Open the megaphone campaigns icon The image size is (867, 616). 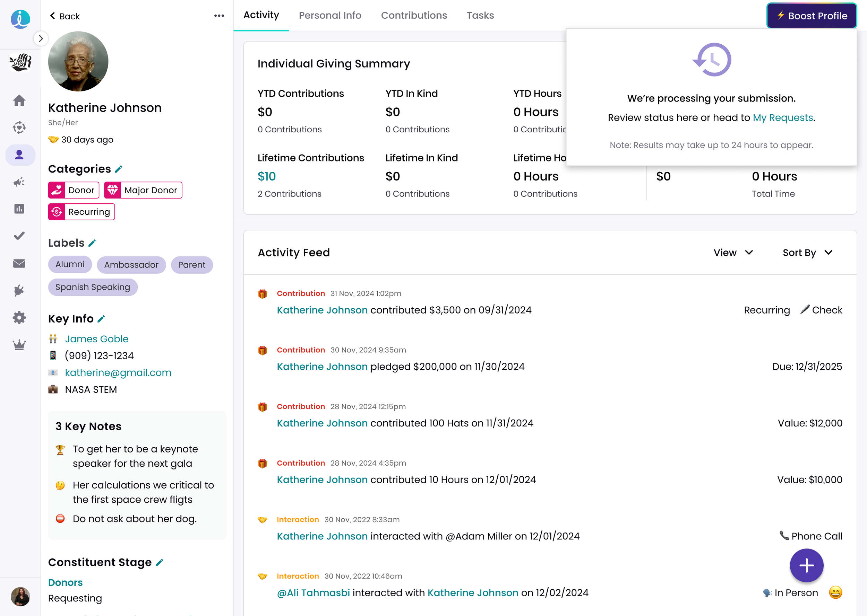click(x=19, y=182)
